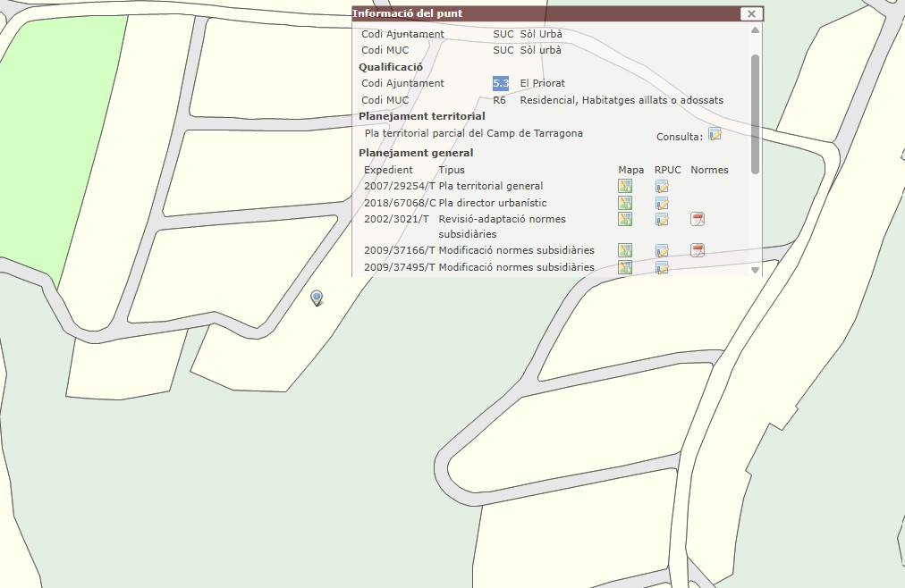Viewport: 905px width, 588px height.
Task: Open RPUC record for expedient 2018/67068/C
Action: (662, 203)
